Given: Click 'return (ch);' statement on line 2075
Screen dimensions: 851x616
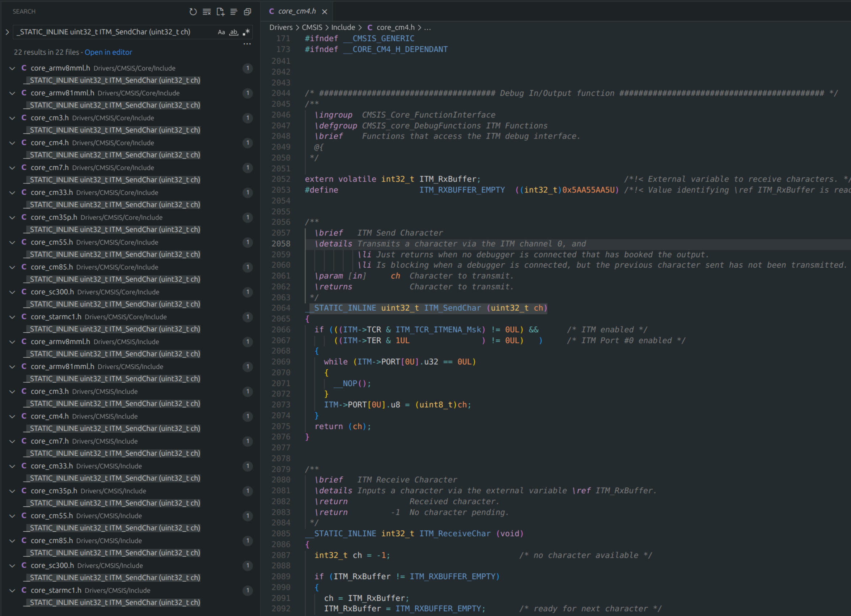Looking at the screenshot, I should [x=343, y=426].
